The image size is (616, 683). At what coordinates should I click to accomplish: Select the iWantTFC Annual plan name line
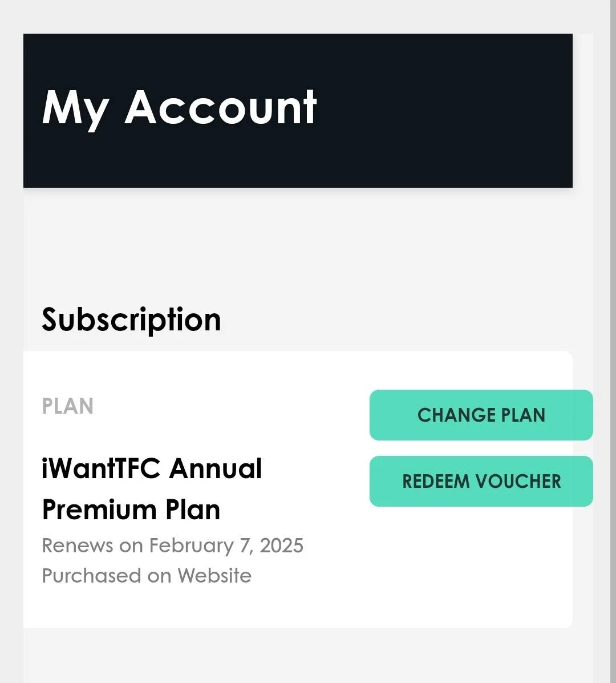152,468
